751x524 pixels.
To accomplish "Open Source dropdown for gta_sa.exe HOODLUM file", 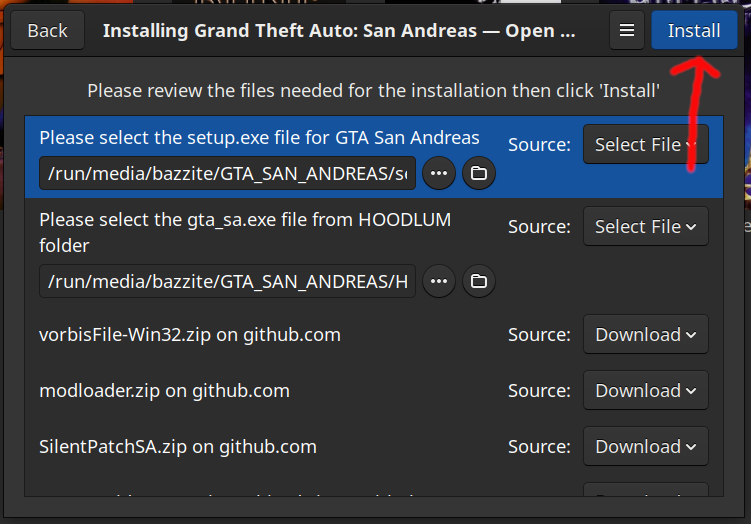I will click(646, 226).
